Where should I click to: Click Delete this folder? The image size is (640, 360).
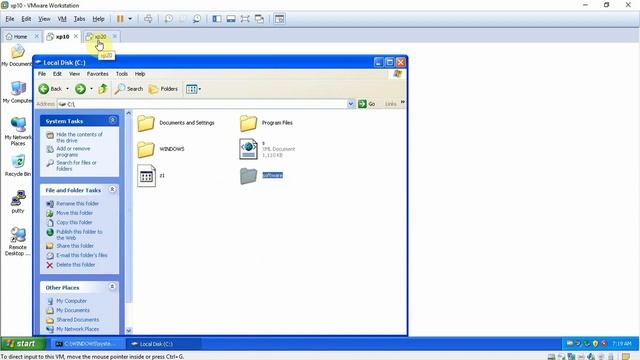pyautogui.click(x=76, y=264)
